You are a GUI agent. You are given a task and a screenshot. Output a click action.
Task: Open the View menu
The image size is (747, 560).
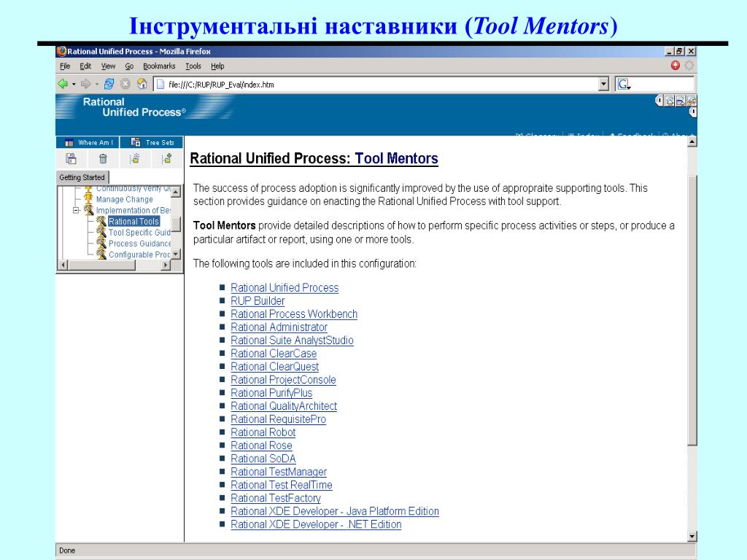pyautogui.click(x=108, y=66)
